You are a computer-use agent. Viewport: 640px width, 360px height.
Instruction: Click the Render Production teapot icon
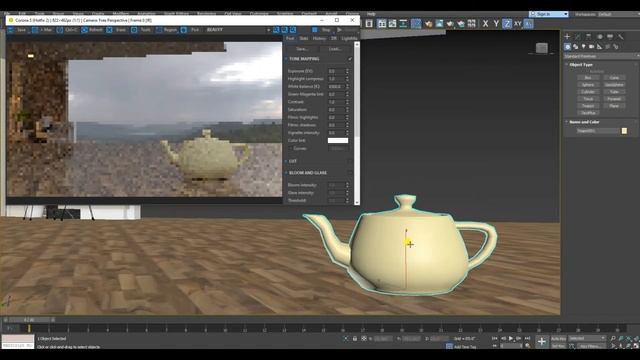pos(450,24)
